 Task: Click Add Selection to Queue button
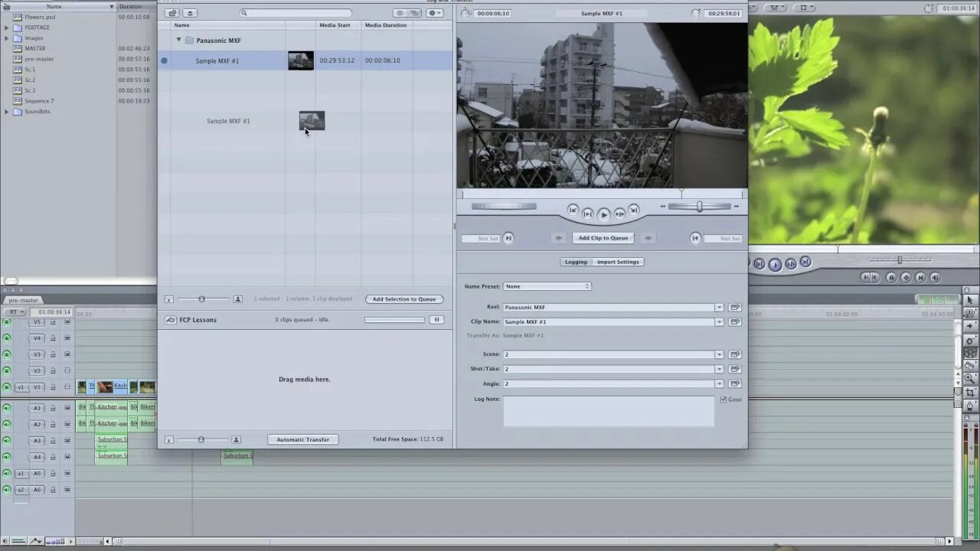coord(404,299)
